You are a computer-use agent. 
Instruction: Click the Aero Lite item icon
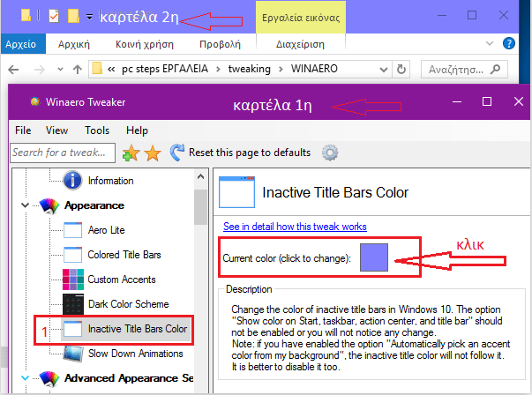coord(72,230)
